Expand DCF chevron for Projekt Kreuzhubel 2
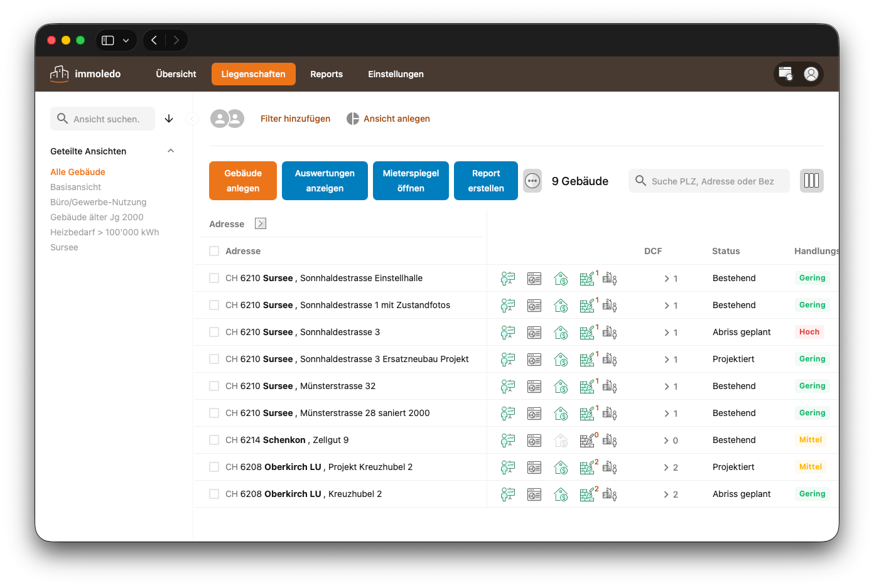The height and width of the screenshot is (588, 874). click(x=667, y=468)
